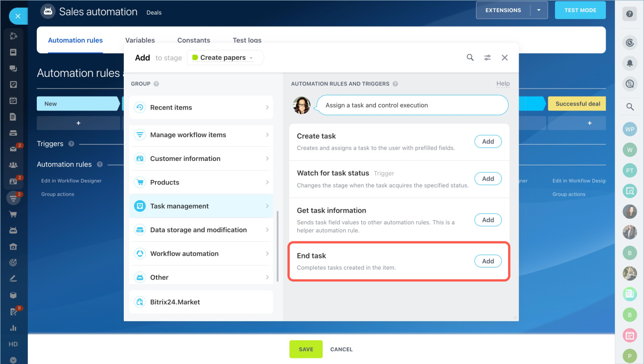Click the magnifier search icon in right sidebar
Image resolution: width=644 pixels, height=364 pixels.
629,107
